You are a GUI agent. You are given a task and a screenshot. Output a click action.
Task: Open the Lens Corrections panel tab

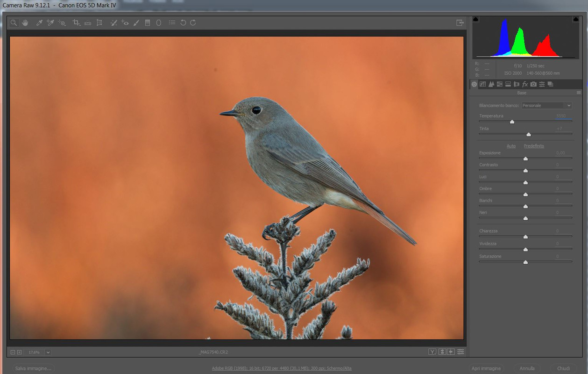517,84
